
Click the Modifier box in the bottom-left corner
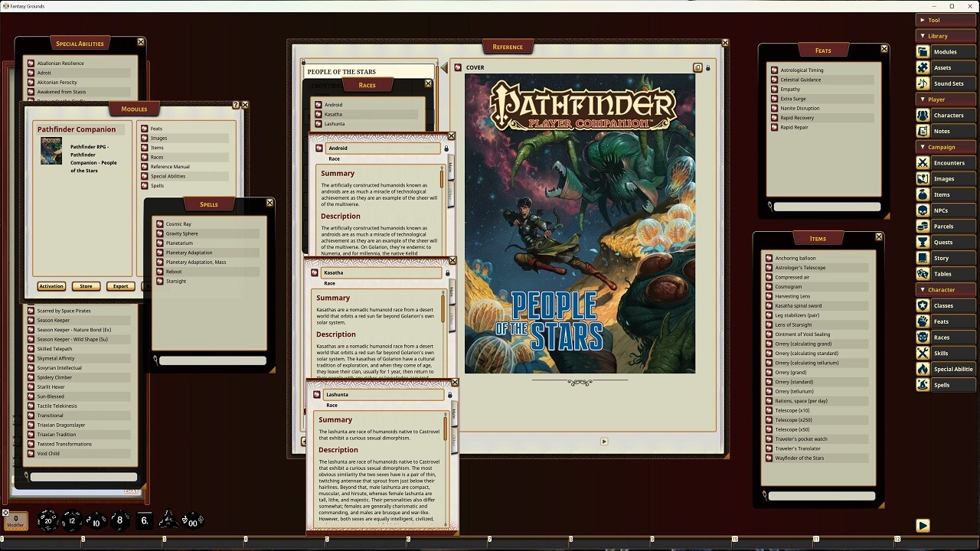pos(15,520)
